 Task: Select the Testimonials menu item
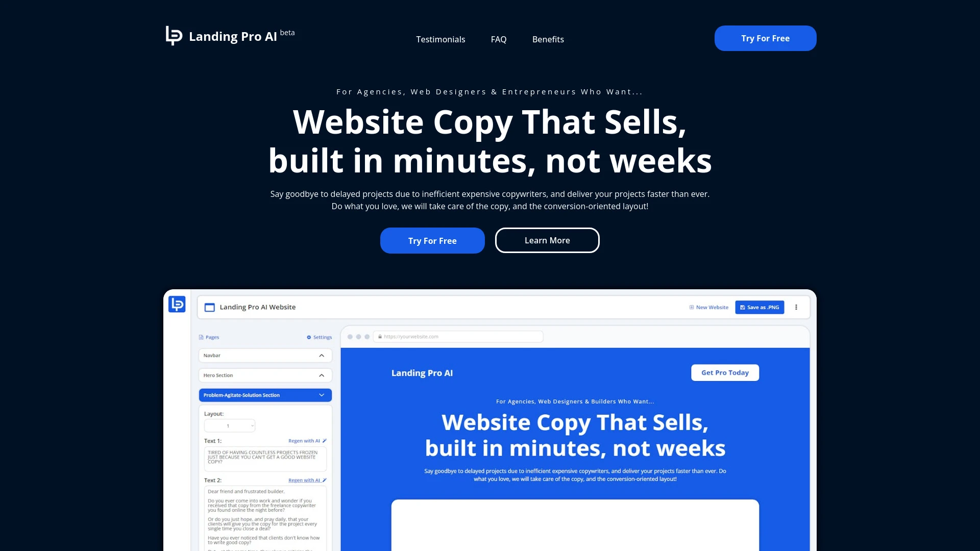coord(441,39)
